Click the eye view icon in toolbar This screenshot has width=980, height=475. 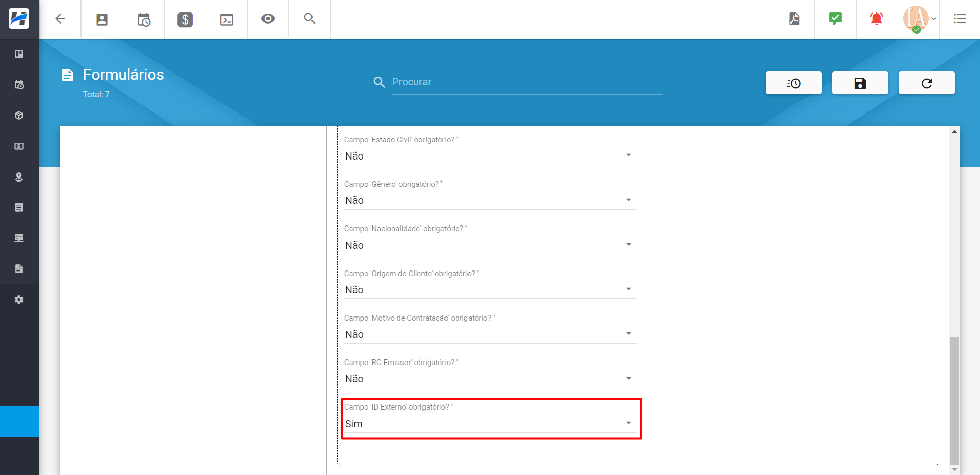tap(268, 19)
